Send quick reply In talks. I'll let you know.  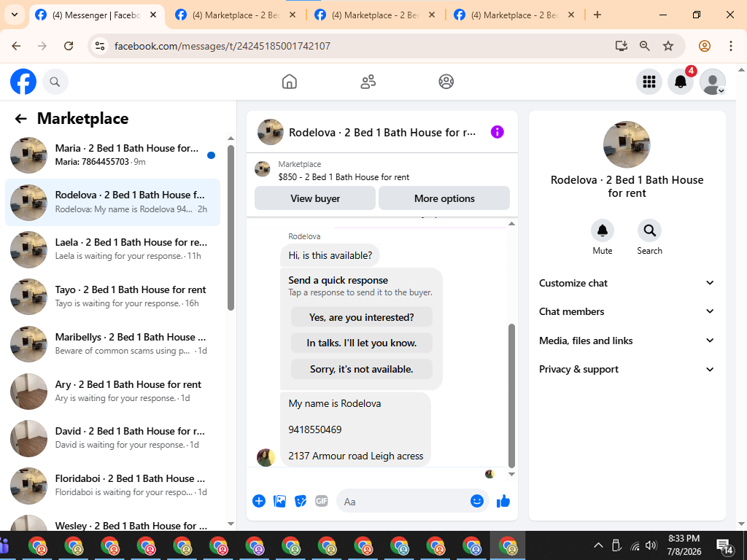coord(362,343)
